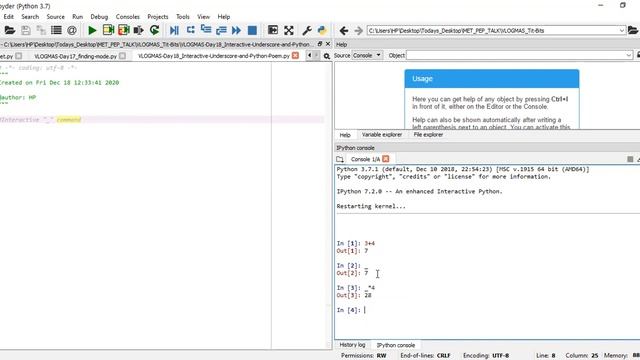Image resolution: width=640 pixels, height=360 pixels.
Task: Click Run cell and advance icon
Action: 124,30
